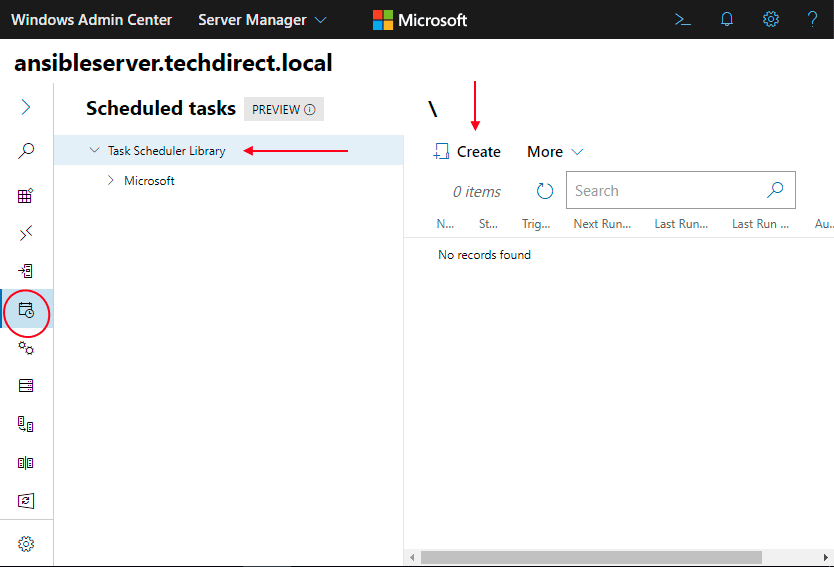Open the More actions dropdown

coord(555,152)
